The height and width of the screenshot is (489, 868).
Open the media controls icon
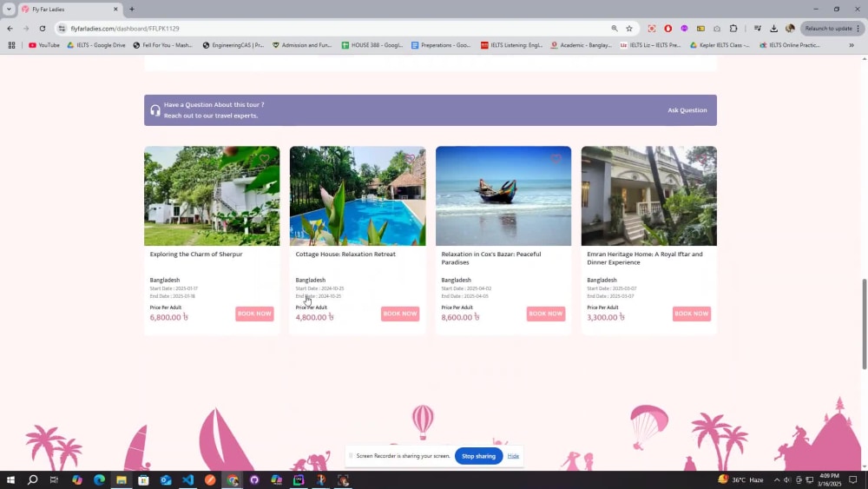[757, 29]
